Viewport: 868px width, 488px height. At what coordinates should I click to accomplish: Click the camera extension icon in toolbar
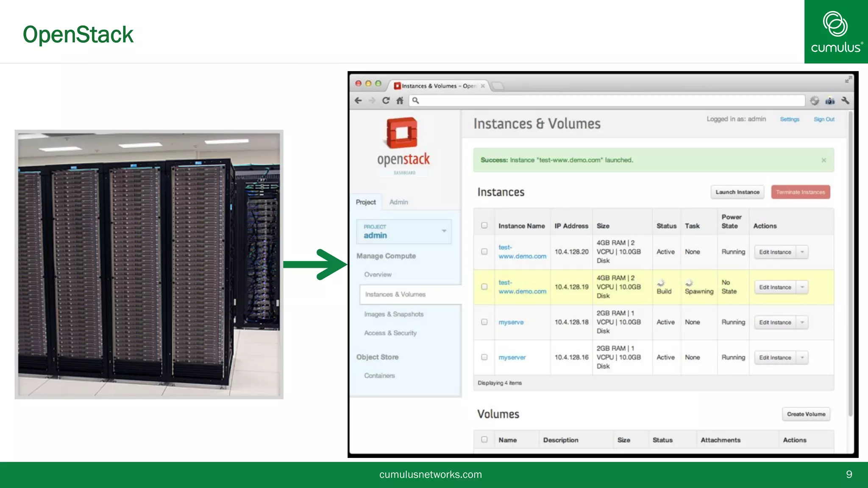[830, 100]
